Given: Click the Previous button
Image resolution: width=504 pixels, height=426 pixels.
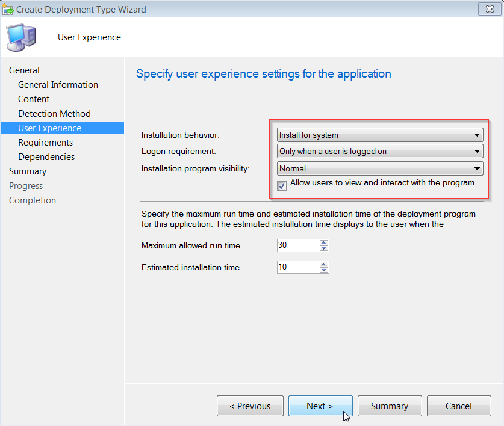Looking at the screenshot, I should click(x=250, y=406).
